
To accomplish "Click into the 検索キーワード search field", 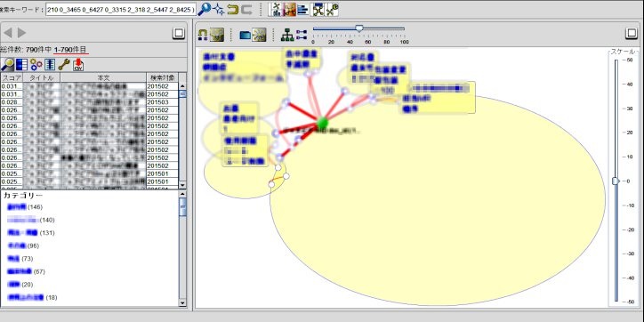I will coord(120,10).
